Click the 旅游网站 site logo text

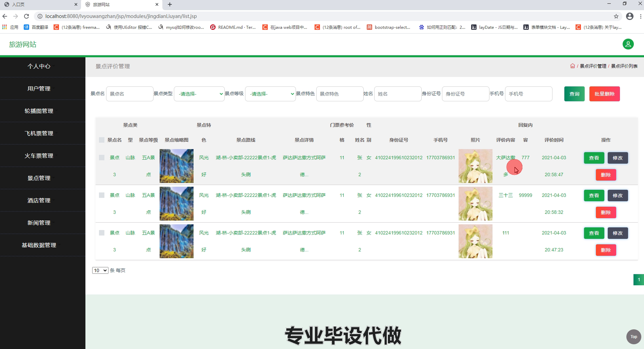(23, 44)
